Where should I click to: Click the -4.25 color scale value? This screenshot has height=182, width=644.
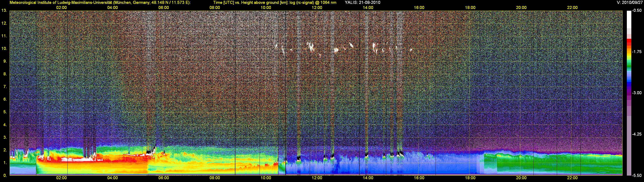point(637,134)
